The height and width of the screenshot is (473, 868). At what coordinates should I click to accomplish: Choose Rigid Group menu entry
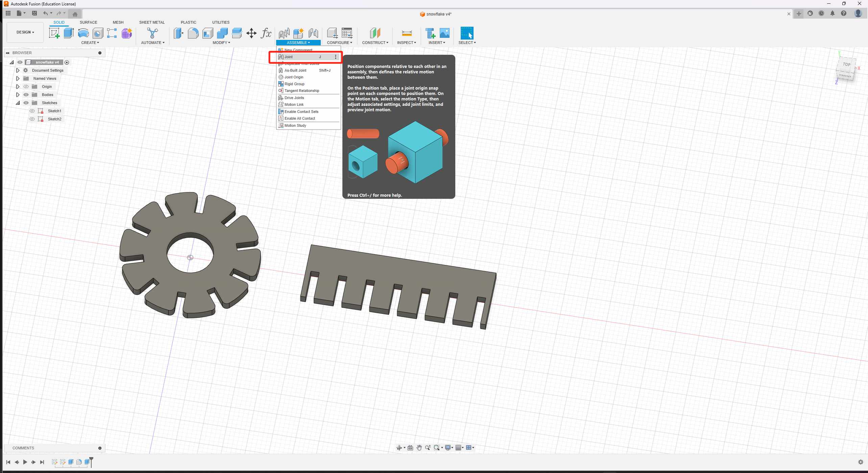(308, 84)
